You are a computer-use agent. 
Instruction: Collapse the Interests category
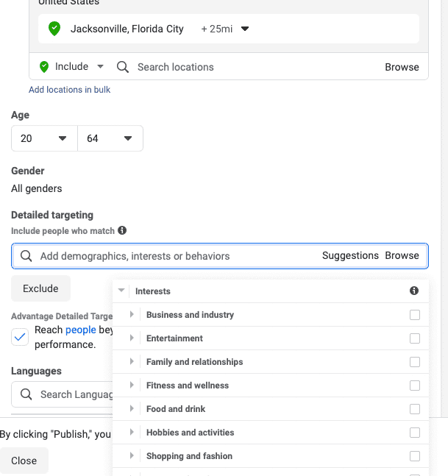pos(121,290)
